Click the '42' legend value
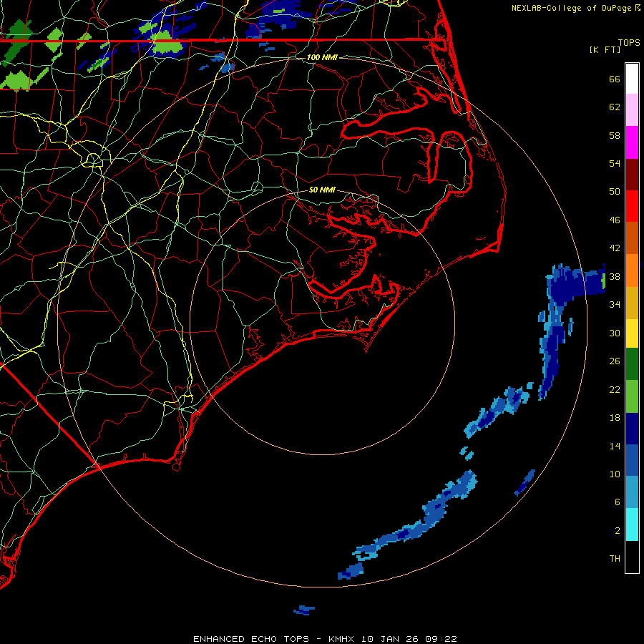This screenshot has width=644, height=644. coord(615,248)
